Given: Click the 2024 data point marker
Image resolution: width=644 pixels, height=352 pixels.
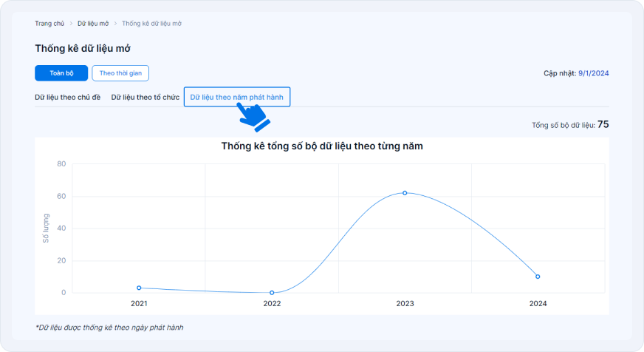Looking at the screenshot, I should 538,277.
